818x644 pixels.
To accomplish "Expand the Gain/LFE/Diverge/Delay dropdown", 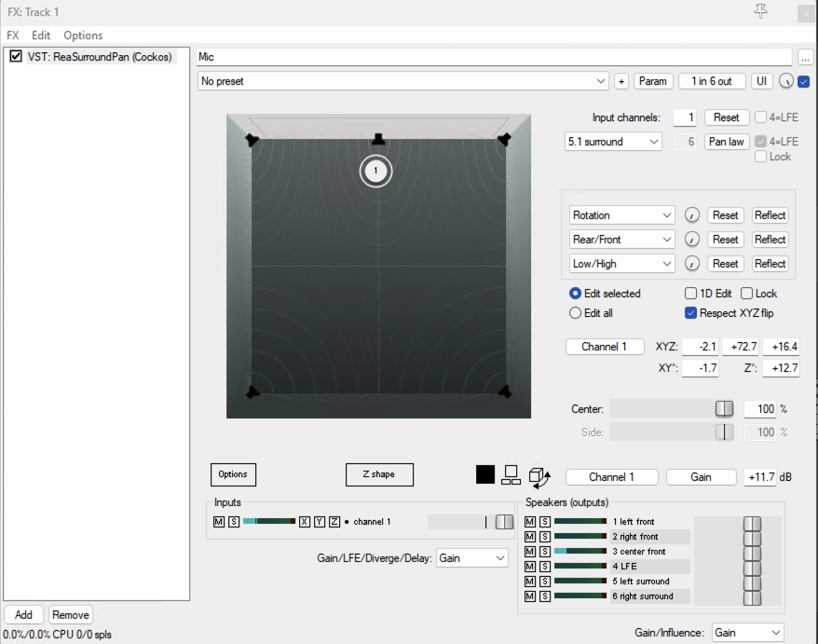I will [x=472, y=557].
